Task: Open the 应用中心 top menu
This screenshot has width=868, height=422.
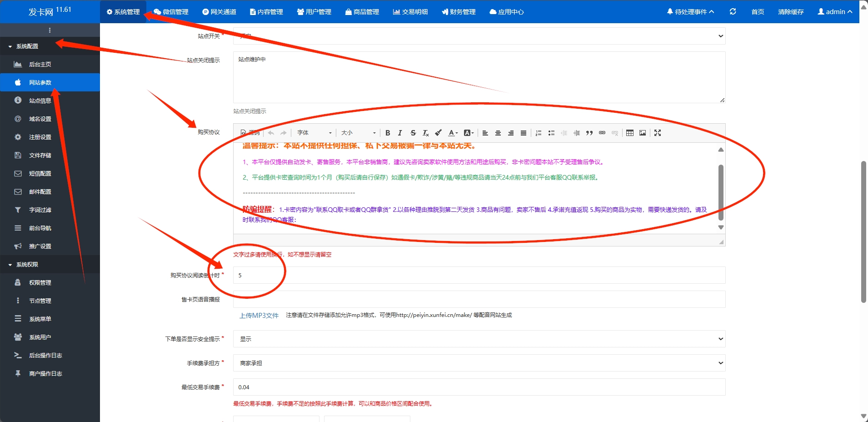Action: point(507,12)
